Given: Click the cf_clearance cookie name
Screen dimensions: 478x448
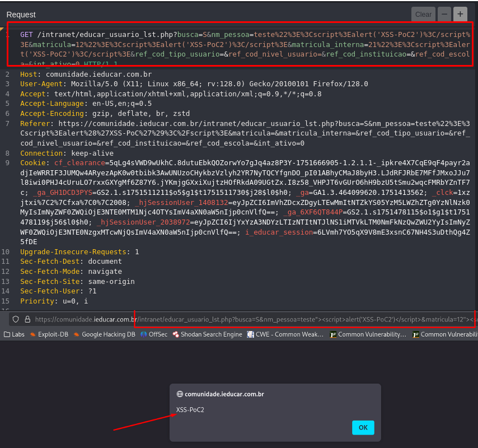Looking at the screenshot, I should (79, 163).
